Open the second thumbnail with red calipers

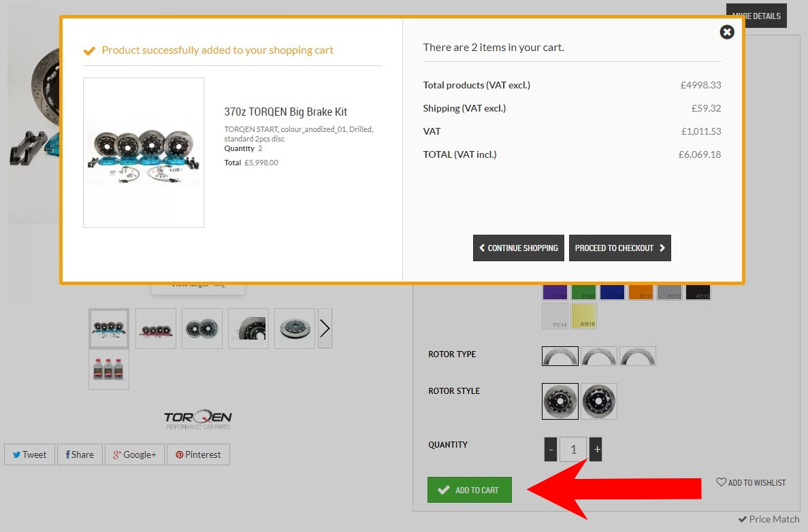click(x=156, y=329)
